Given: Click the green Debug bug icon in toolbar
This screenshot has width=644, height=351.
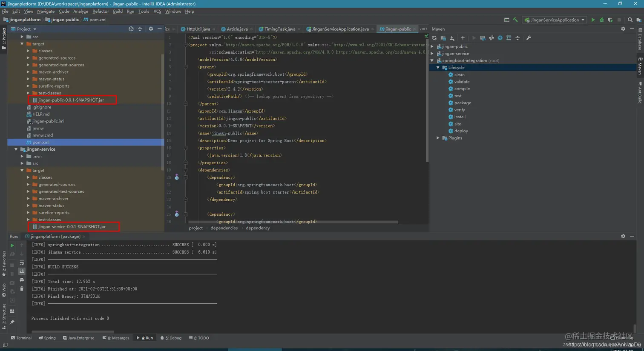Looking at the screenshot, I should click(x=601, y=20).
